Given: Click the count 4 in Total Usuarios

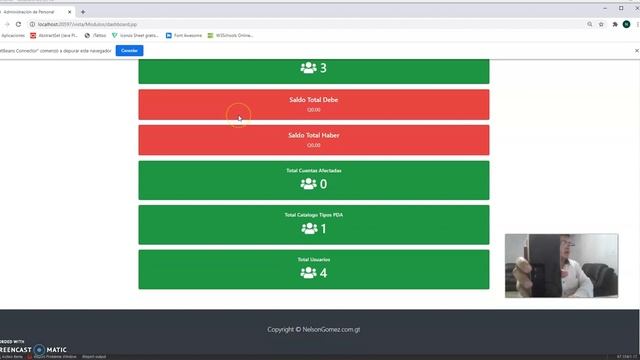Looking at the screenshot, I should click(324, 273).
